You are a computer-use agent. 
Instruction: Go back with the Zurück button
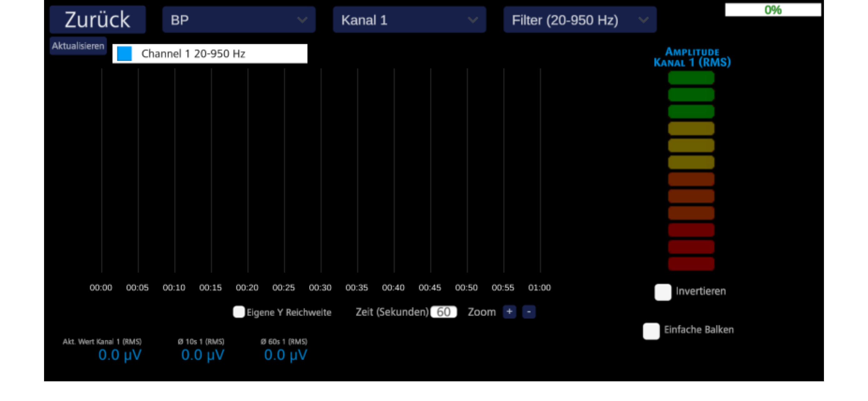click(97, 20)
